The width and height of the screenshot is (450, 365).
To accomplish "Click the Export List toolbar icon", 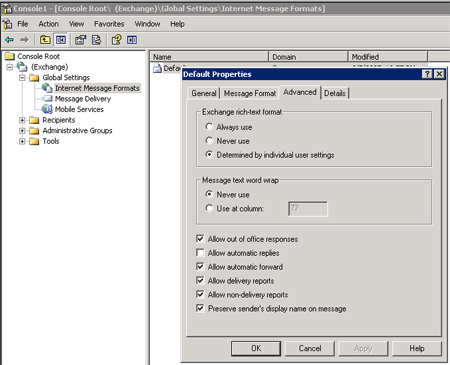I will pyautogui.click(x=96, y=40).
